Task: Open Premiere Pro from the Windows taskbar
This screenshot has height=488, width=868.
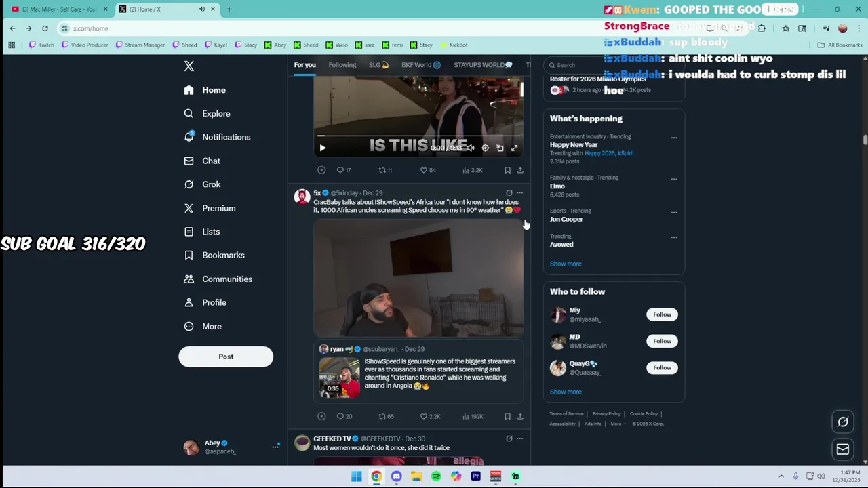Action: [475, 476]
